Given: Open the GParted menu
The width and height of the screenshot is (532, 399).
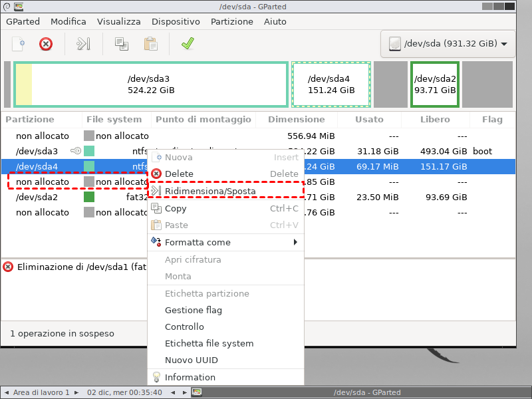Looking at the screenshot, I should tap(23, 21).
